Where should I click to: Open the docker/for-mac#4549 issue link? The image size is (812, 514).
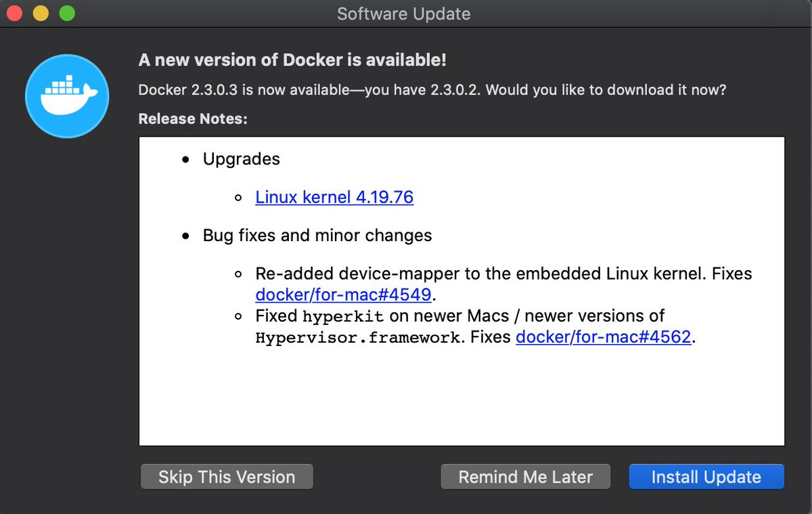point(344,295)
